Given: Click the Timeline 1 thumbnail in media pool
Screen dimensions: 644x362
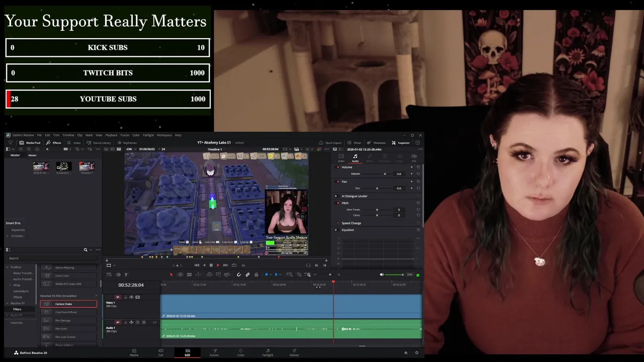Looking at the screenshot, I should pyautogui.click(x=87, y=166).
